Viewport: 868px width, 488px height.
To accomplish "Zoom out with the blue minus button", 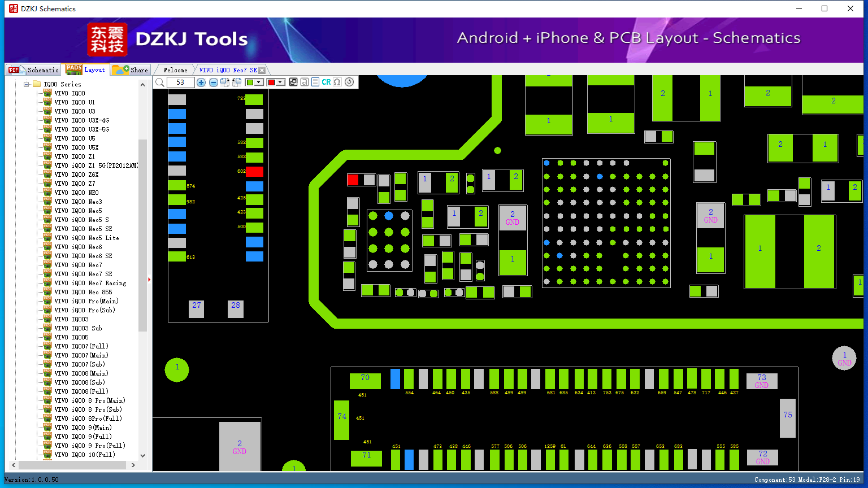I will click(x=214, y=82).
